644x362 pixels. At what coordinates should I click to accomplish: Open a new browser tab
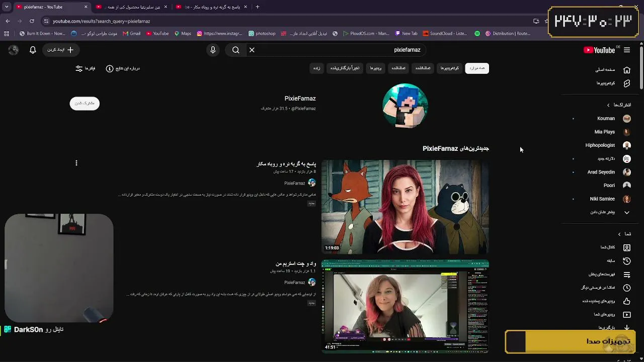(257, 7)
